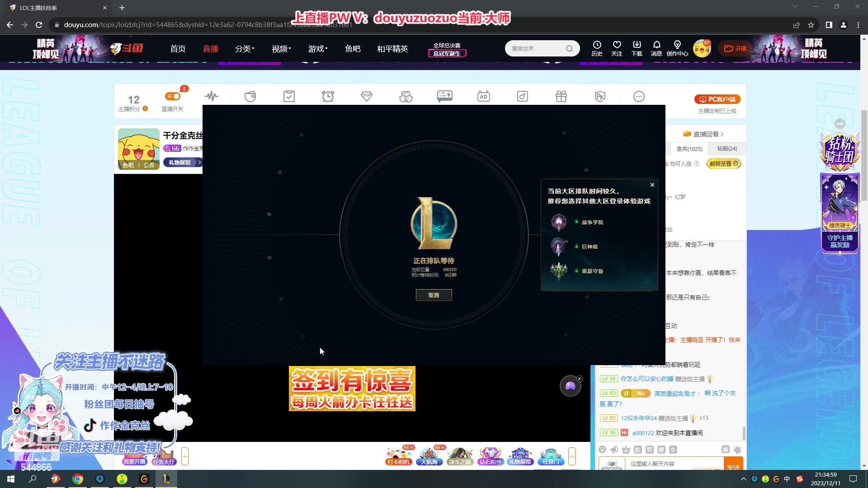Viewport: 868px width, 488px height.
Task: Open the VIP diamond icon
Action: pos(367,96)
